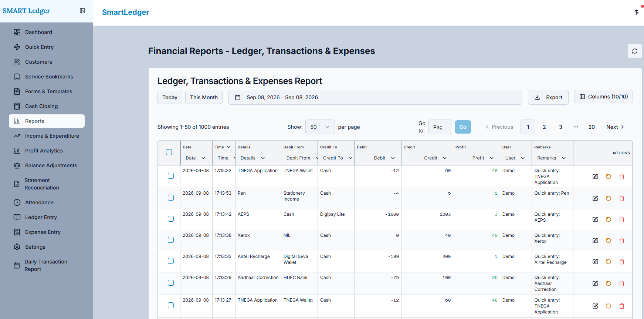The height and width of the screenshot is (319, 644).
Task: Jump to page 20
Action: click(x=592, y=127)
